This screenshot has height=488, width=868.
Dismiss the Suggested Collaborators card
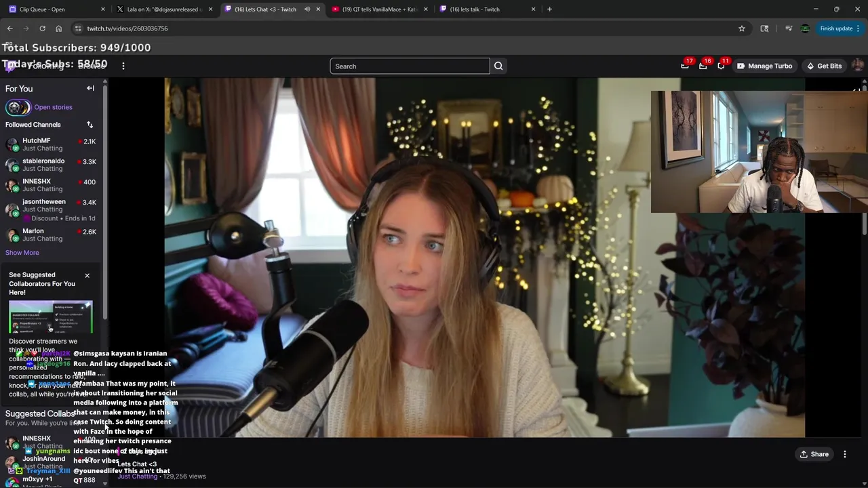(x=87, y=275)
